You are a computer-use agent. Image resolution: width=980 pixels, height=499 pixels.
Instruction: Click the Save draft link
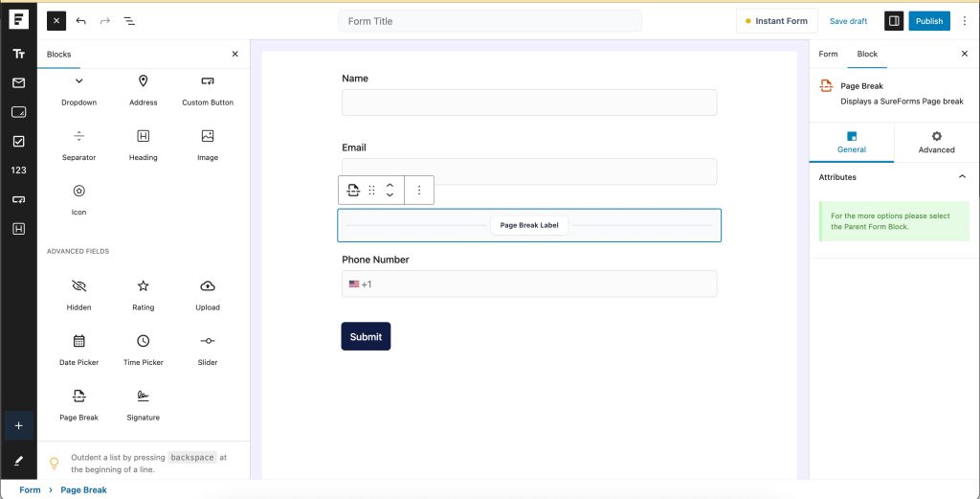pyautogui.click(x=848, y=21)
